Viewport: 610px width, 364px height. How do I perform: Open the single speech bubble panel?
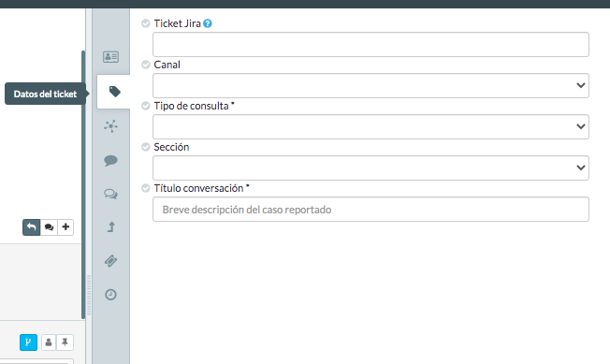[x=111, y=160]
